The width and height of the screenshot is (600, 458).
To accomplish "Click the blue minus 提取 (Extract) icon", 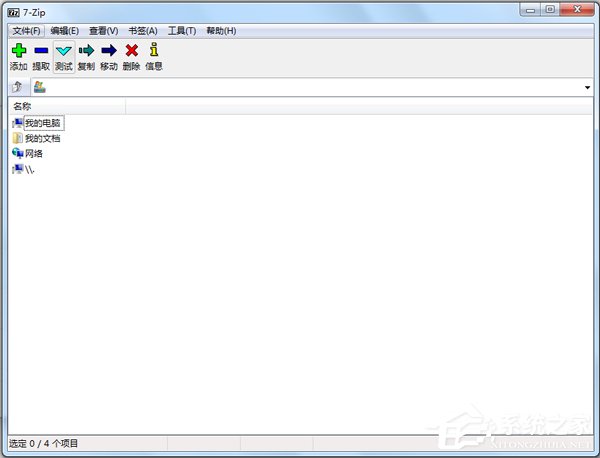I will pos(41,51).
